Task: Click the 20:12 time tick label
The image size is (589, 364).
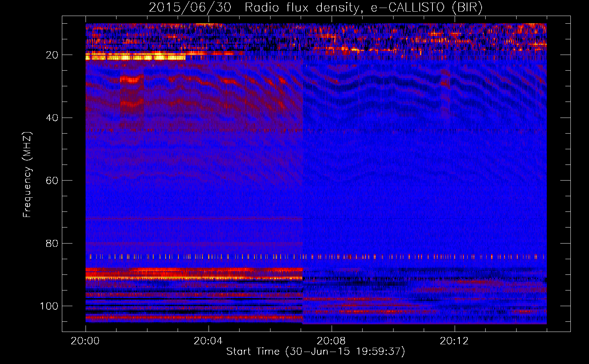Action: [454, 341]
